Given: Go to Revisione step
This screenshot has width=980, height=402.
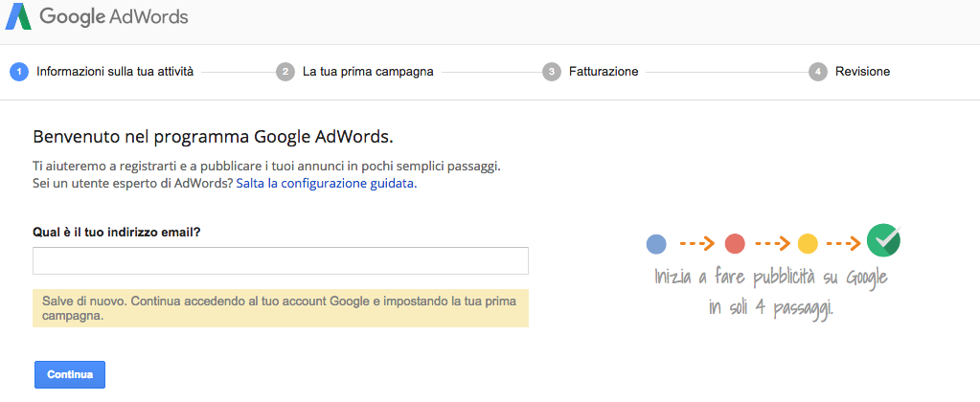Looking at the screenshot, I should point(862,72).
